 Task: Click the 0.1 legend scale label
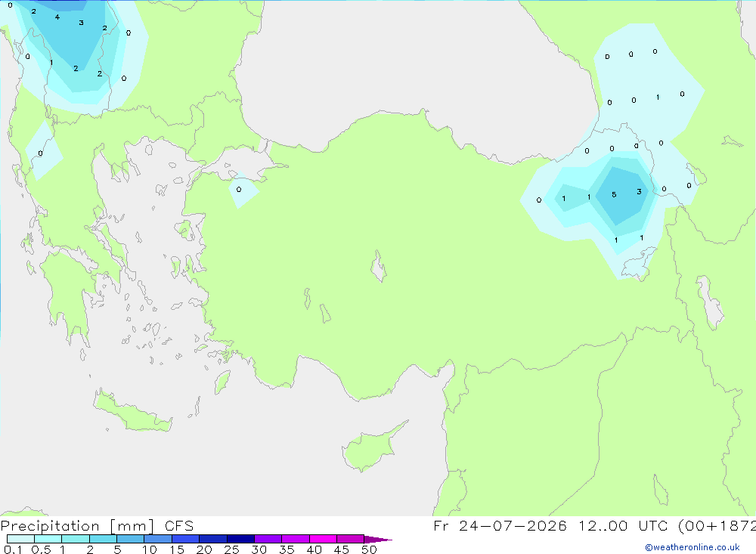[x=13, y=549]
